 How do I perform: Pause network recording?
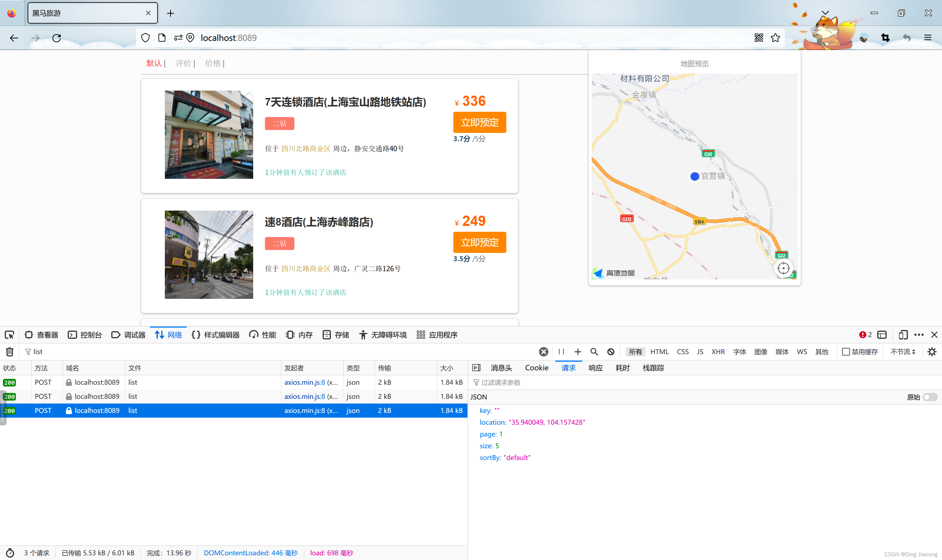(561, 352)
